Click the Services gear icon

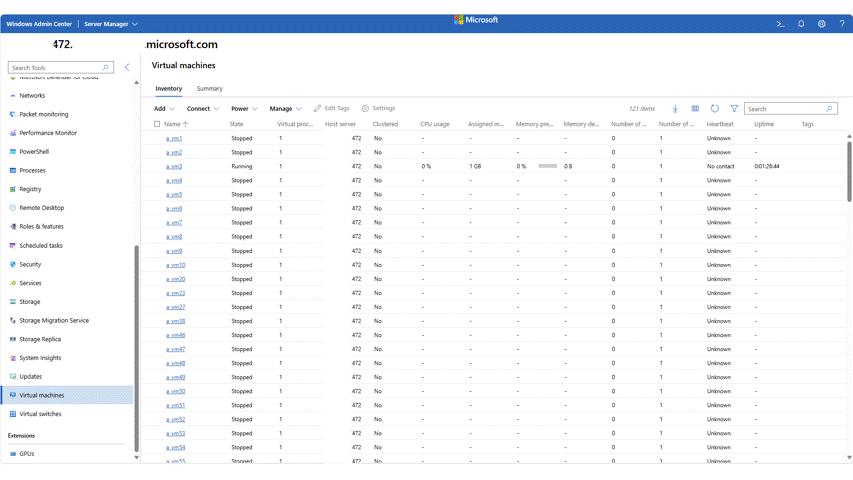(13, 283)
